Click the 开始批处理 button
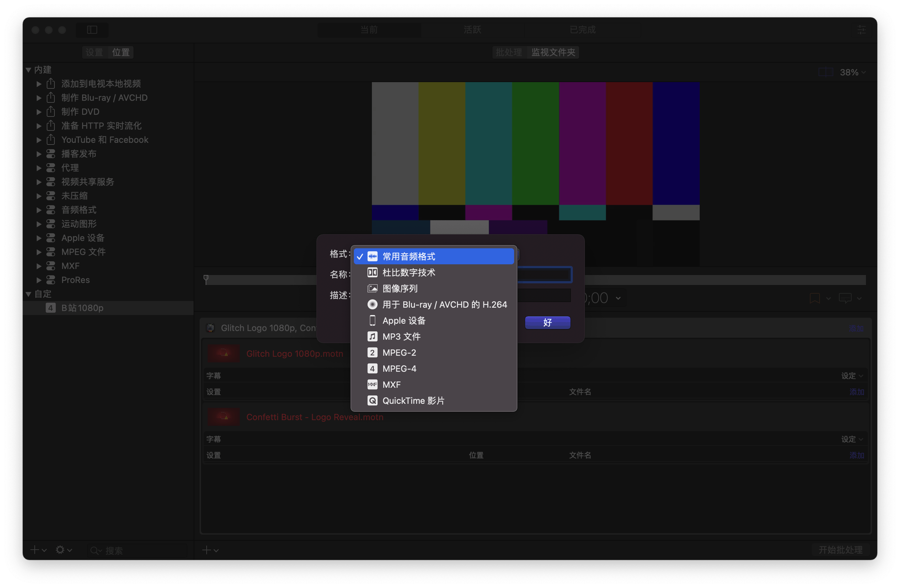900x588 pixels. tap(840, 550)
